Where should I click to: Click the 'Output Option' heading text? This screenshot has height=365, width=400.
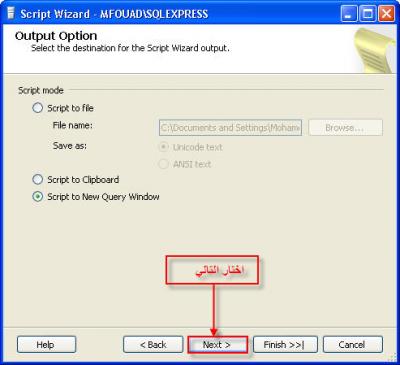(x=56, y=36)
